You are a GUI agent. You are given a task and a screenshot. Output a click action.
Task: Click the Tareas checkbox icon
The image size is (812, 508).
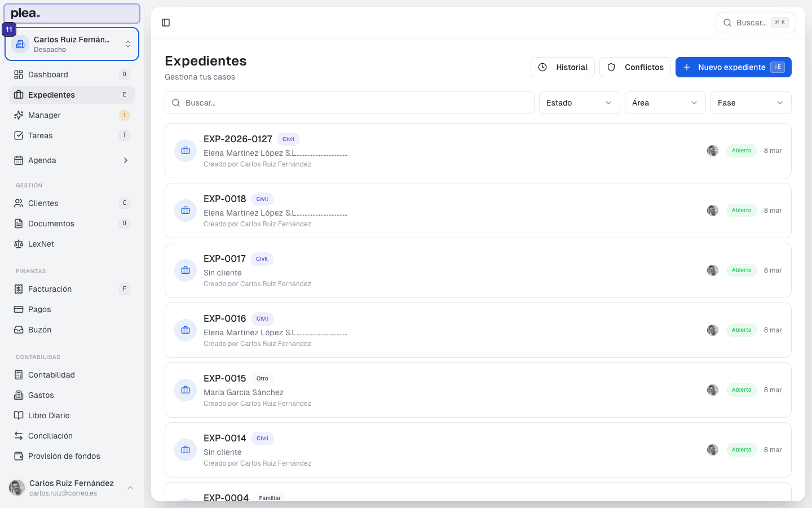[19, 135]
